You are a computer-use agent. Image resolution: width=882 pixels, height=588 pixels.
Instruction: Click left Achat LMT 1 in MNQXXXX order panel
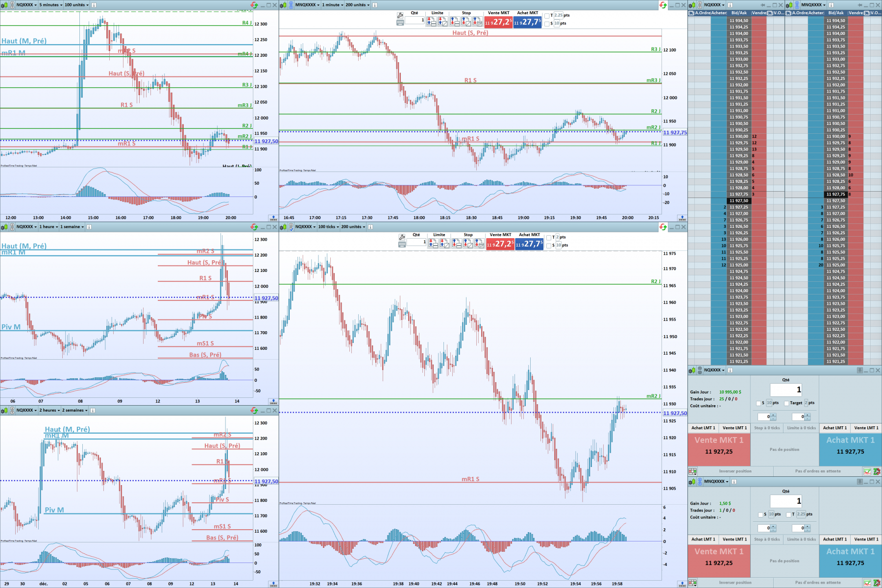703,539
